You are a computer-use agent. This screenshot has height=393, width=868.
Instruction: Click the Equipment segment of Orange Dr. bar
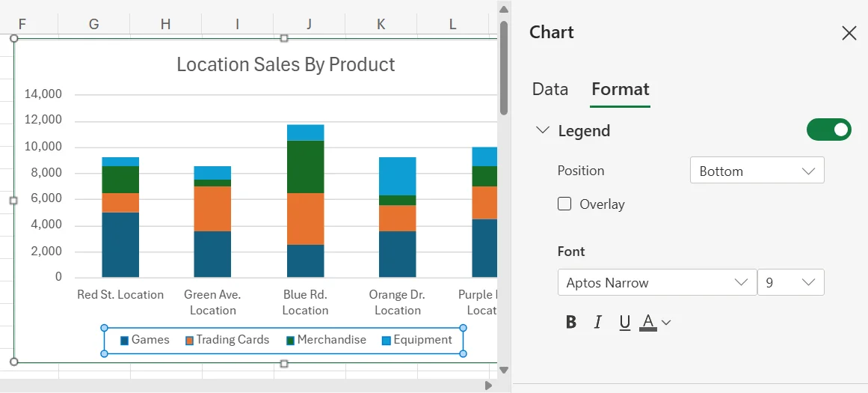[x=397, y=176]
